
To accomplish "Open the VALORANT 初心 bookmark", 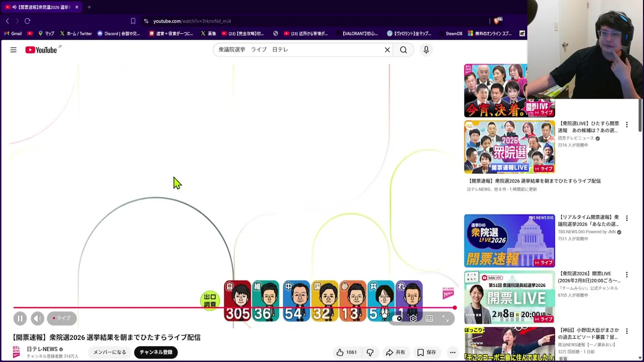I will (x=356, y=34).
